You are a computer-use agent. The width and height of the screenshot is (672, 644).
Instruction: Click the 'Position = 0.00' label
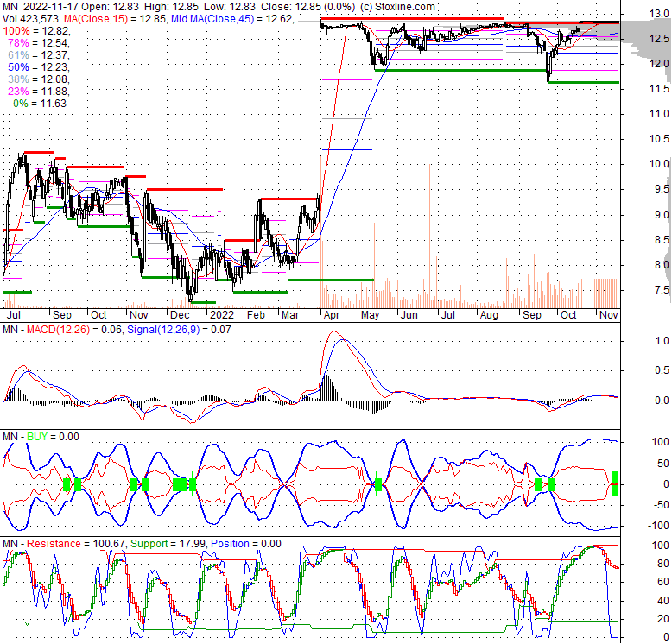pos(246,544)
